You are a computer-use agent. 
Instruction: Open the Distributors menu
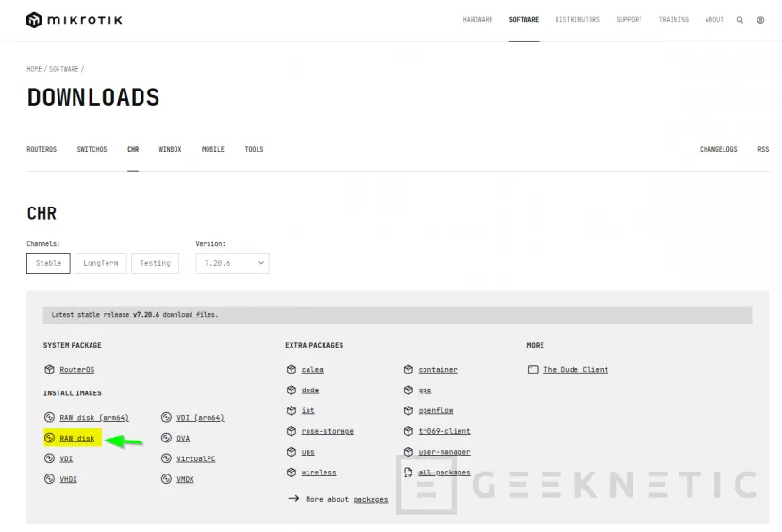[577, 20]
